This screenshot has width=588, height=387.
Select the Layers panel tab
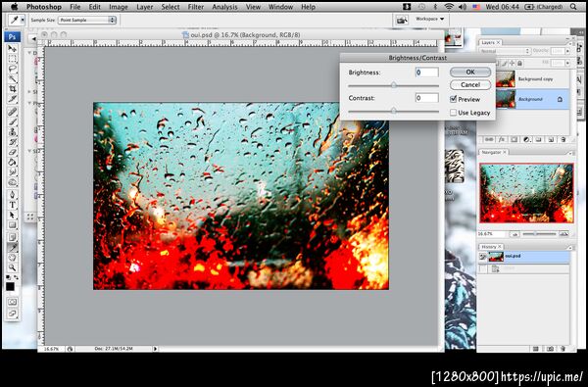[x=490, y=42]
